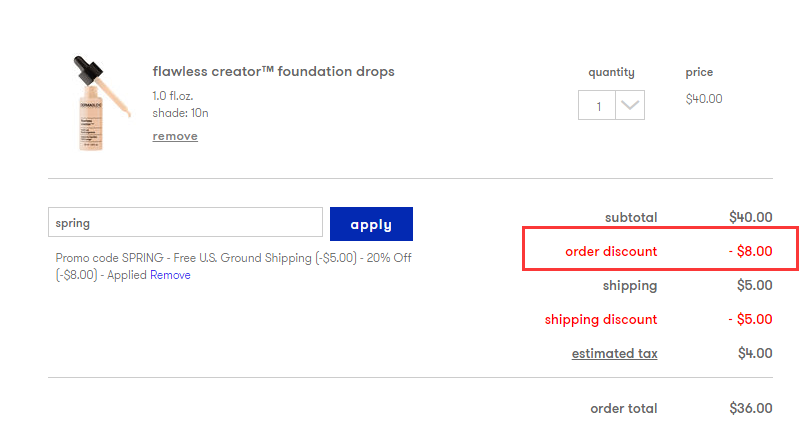The width and height of the screenshot is (809, 442).
Task: Click the red shipping discount label
Action: [601, 320]
